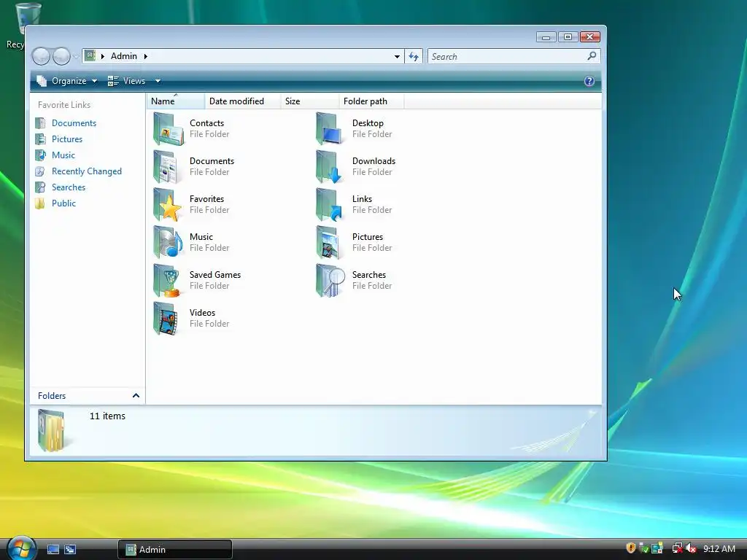Click the magnifier icon in Search box
The width and height of the screenshot is (747, 560).
point(592,56)
